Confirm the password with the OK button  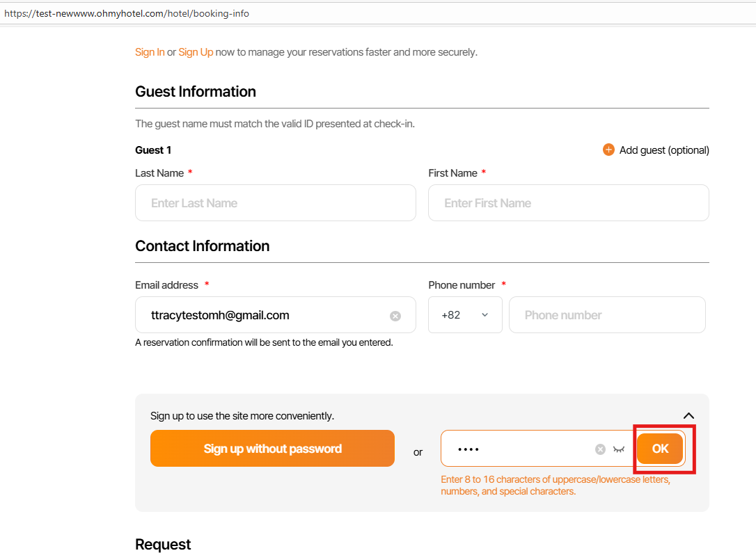tap(660, 449)
